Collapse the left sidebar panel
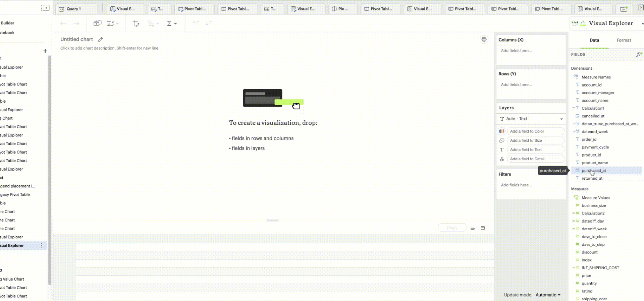Screen dimensions: 644x301 point(45,8)
